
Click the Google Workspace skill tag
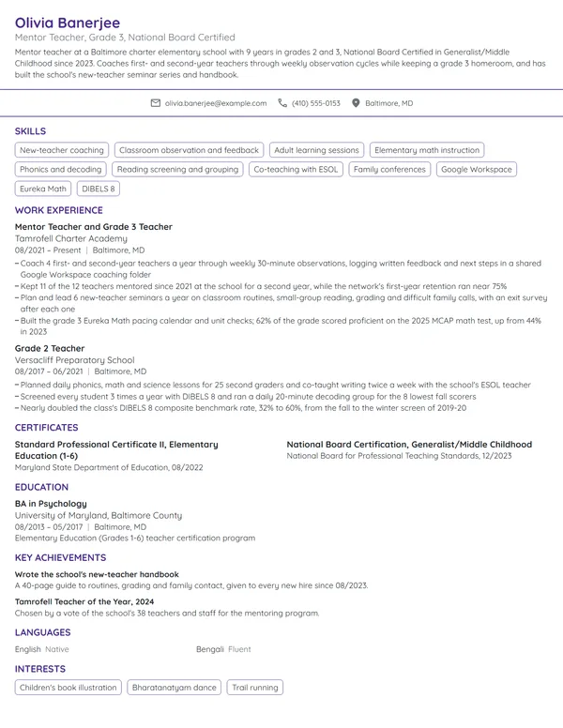(477, 170)
